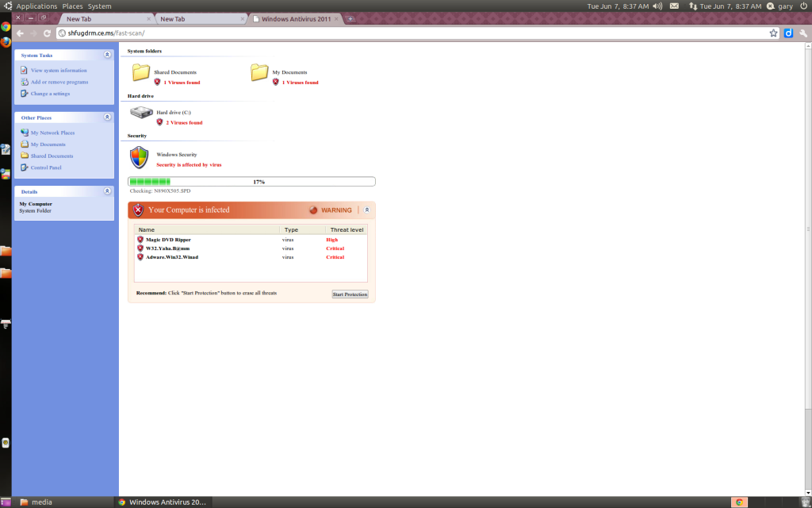Image resolution: width=812 pixels, height=508 pixels.
Task: Click the Chrome launcher in the left dock
Action: click(6, 26)
